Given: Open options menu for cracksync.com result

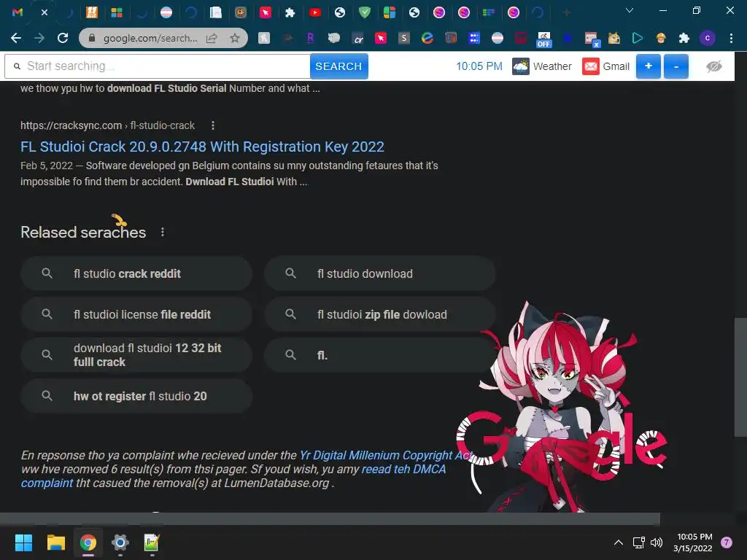Looking at the screenshot, I should pyautogui.click(x=212, y=125).
